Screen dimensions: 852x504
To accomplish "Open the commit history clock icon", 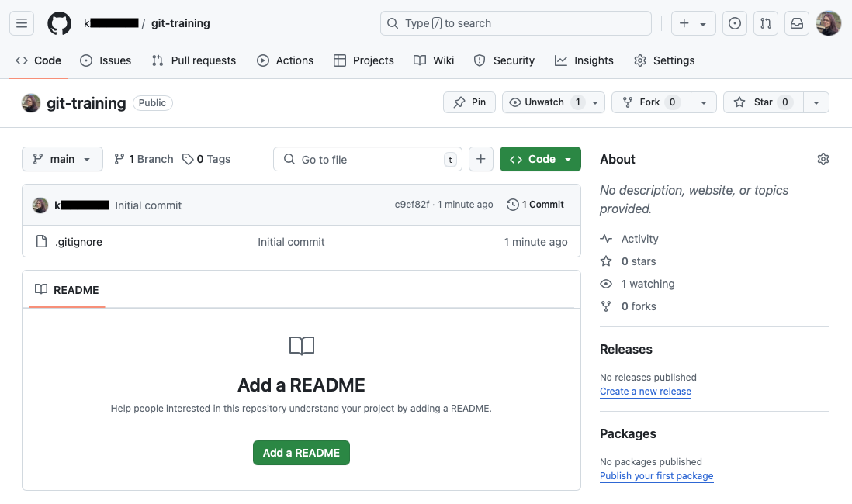I will pyautogui.click(x=512, y=204).
